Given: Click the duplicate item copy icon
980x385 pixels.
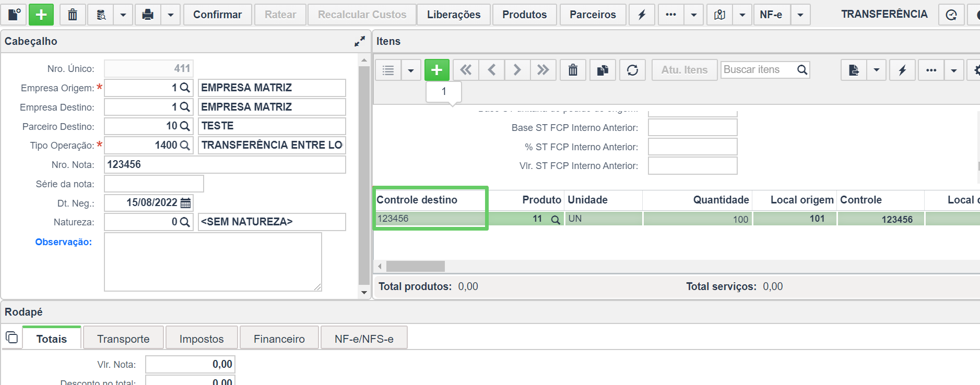Looking at the screenshot, I should pyautogui.click(x=603, y=70).
